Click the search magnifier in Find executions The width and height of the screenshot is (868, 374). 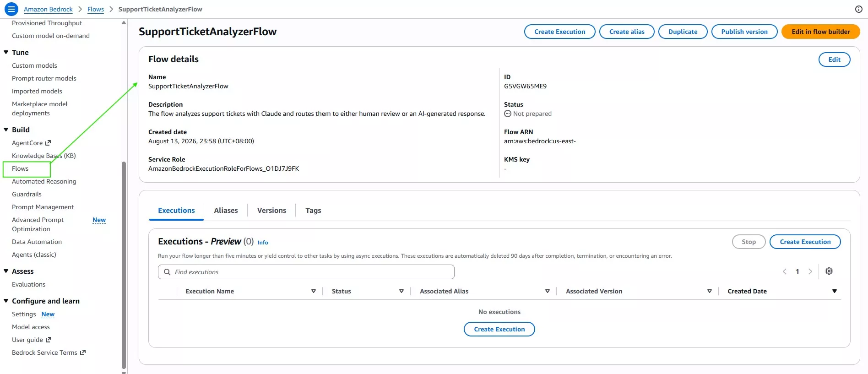pyautogui.click(x=167, y=272)
